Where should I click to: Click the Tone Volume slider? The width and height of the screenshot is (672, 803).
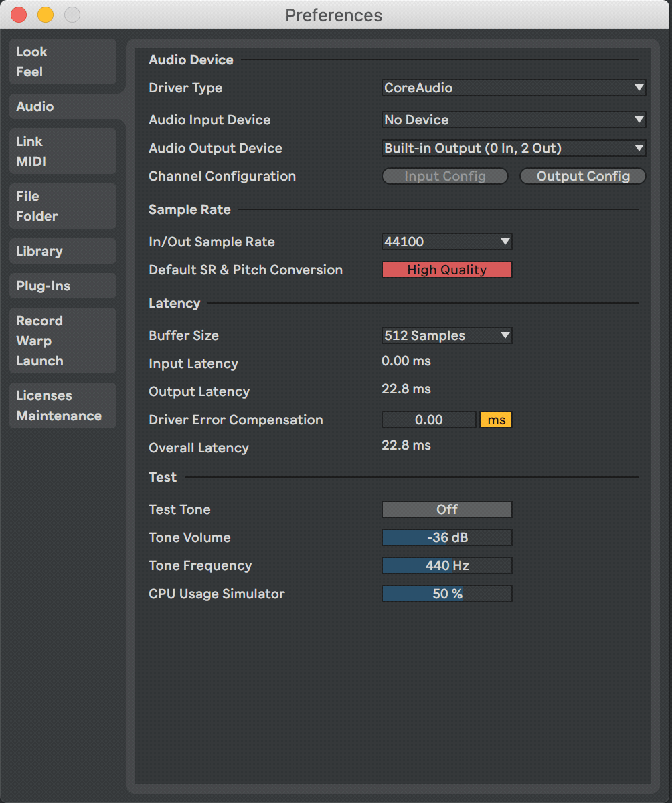(446, 537)
